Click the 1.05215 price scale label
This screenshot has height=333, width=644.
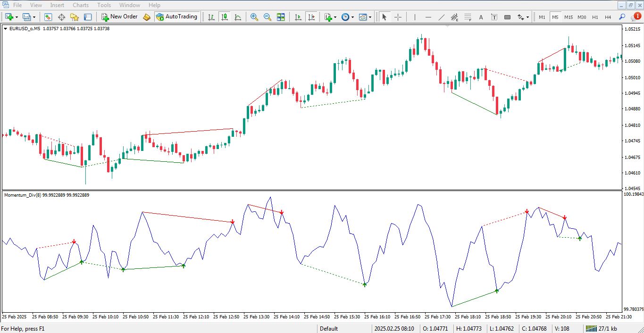[x=632, y=29]
